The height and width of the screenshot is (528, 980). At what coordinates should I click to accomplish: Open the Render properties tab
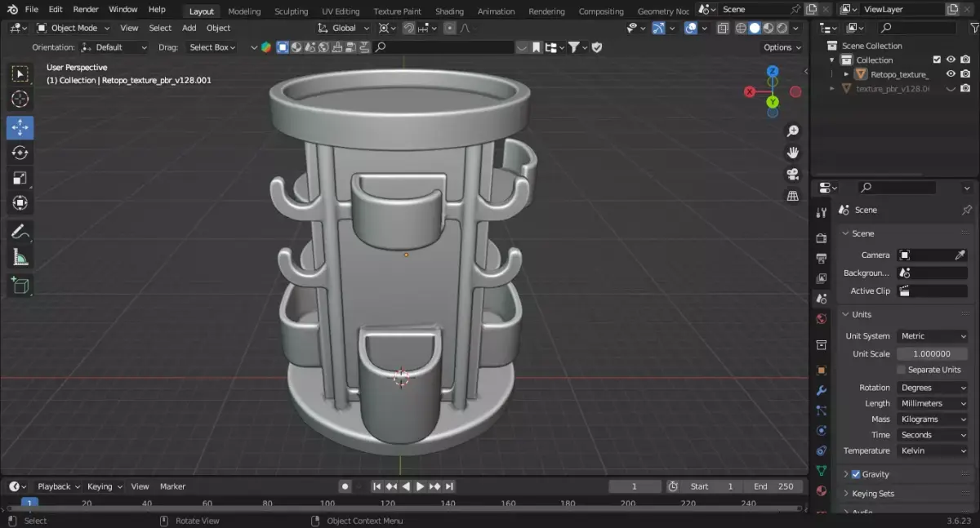click(x=822, y=238)
